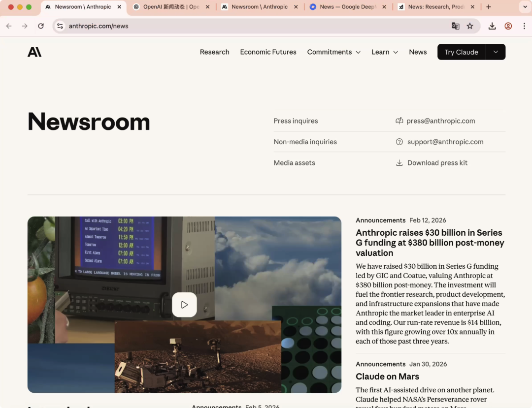
Task: Open the Chrome three-dot menu
Action: click(x=524, y=26)
